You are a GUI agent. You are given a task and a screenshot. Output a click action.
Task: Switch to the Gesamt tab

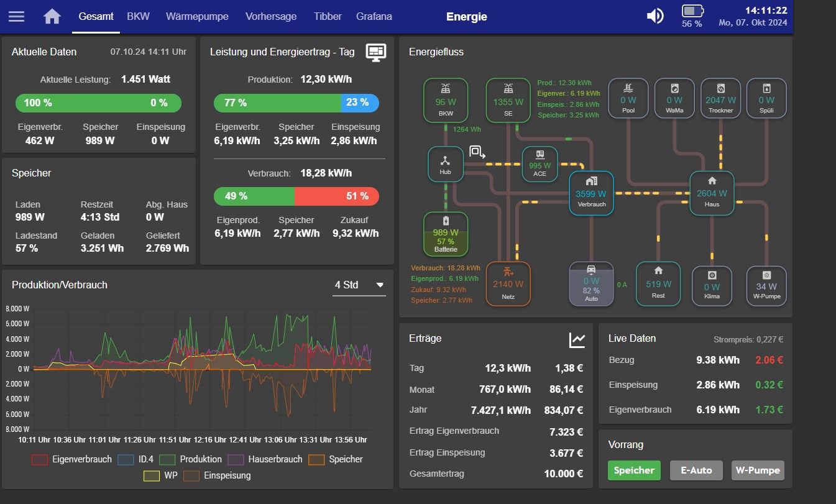tap(96, 17)
